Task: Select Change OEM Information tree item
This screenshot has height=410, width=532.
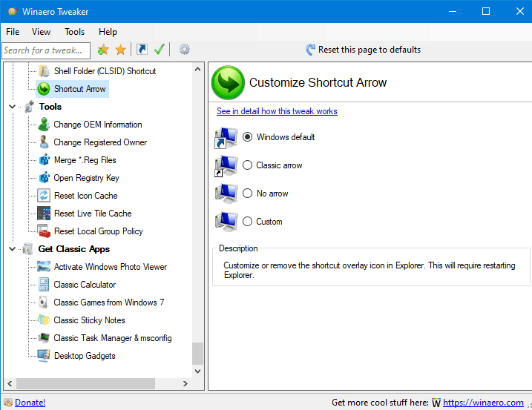Action: click(98, 125)
